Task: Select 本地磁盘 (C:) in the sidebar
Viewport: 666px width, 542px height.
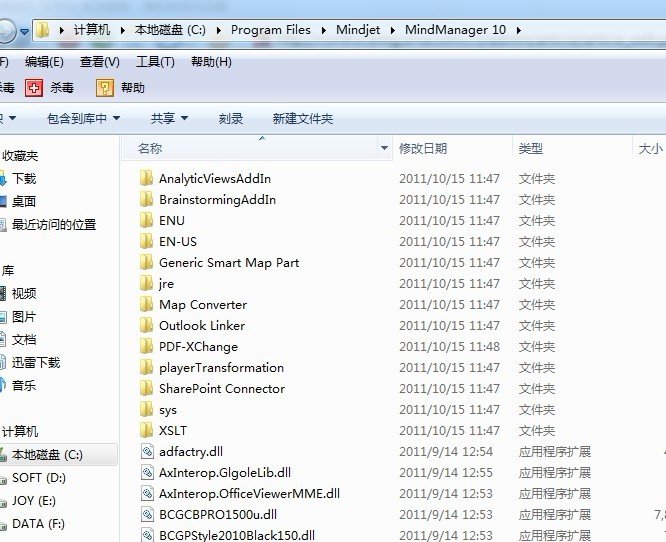Action: [x=47, y=455]
